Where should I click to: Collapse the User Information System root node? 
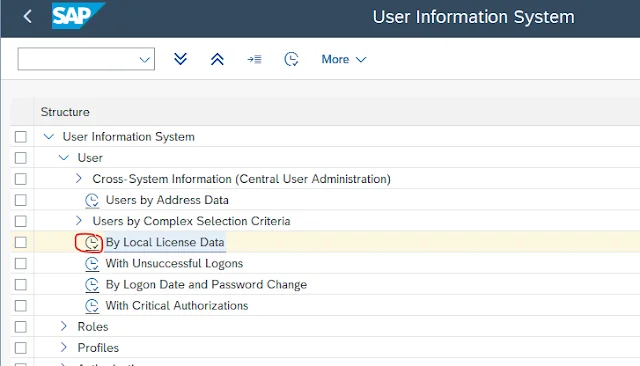tap(49, 136)
